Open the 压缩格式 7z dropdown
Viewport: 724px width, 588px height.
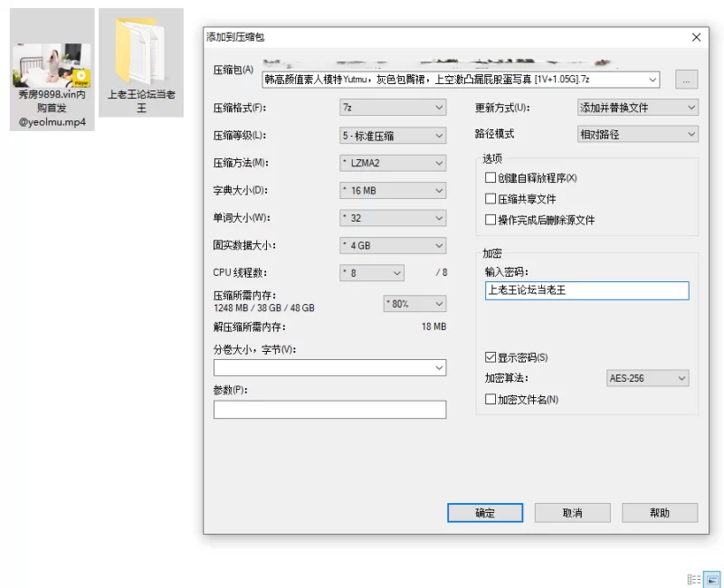pos(393,108)
